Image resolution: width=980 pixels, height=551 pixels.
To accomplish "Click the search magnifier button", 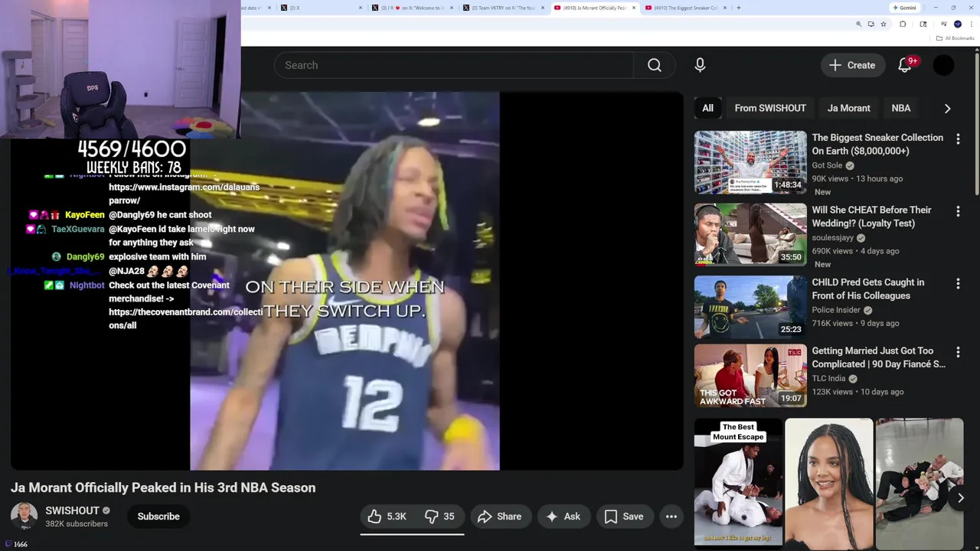I will [655, 65].
